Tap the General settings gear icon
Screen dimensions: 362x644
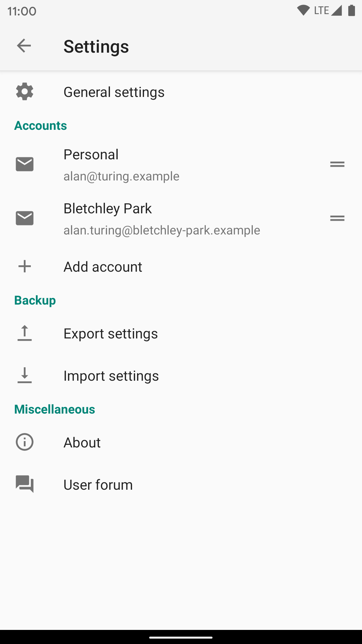coord(24,92)
